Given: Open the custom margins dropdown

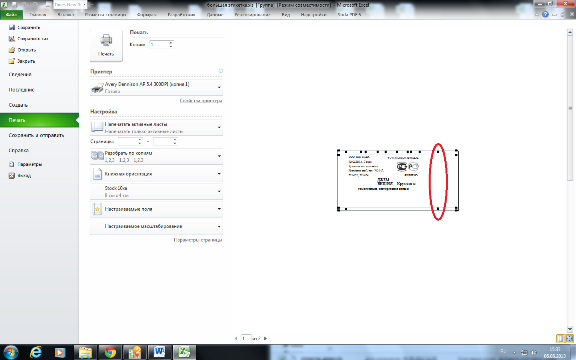Looking at the screenshot, I should click(x=156, y=209).
